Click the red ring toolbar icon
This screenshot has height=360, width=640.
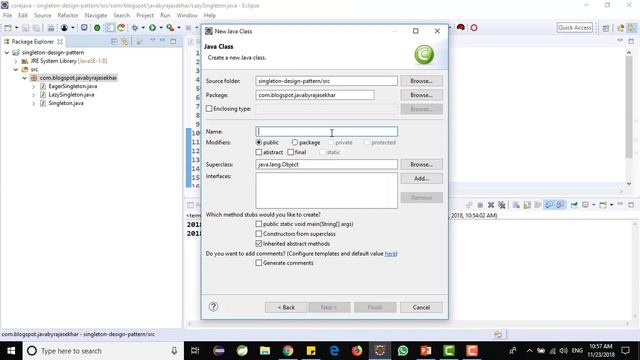(474, 28)
